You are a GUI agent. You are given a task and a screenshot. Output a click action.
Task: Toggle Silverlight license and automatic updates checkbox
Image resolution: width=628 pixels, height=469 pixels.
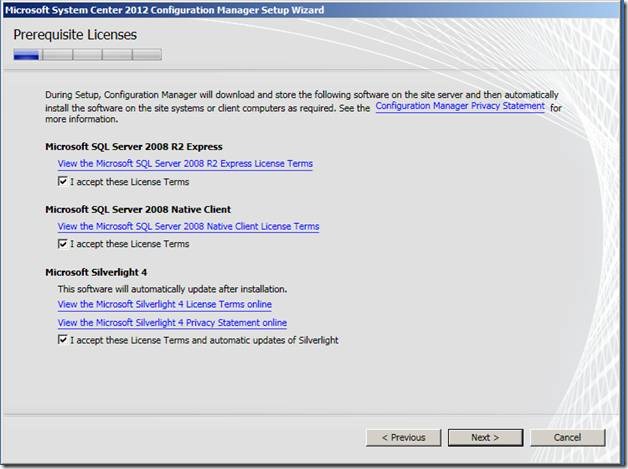click(x=63, y=340)
